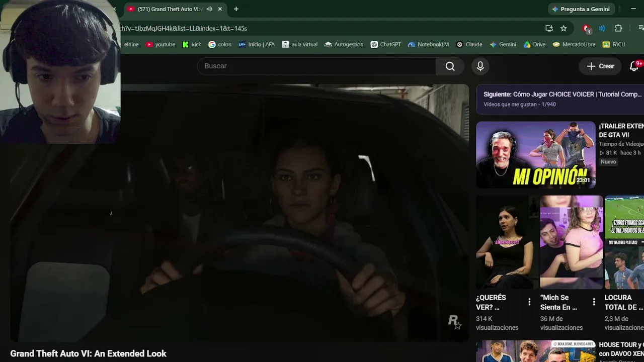
Task: Click the Pregunta a Gemini button
Action: point(581,9)
